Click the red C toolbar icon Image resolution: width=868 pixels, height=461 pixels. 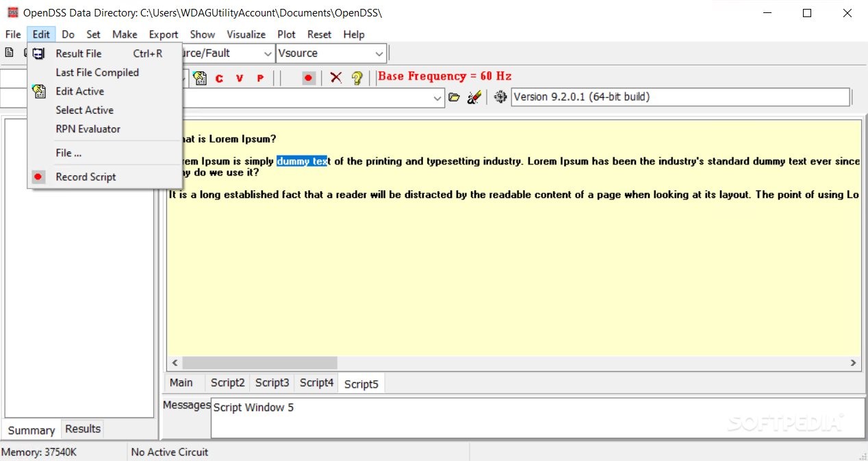pos(219,78)
